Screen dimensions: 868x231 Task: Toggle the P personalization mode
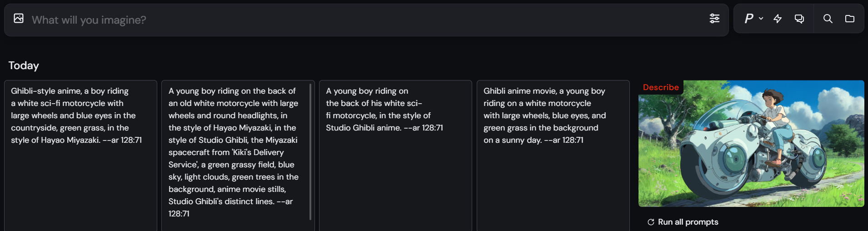click(748, 19)
